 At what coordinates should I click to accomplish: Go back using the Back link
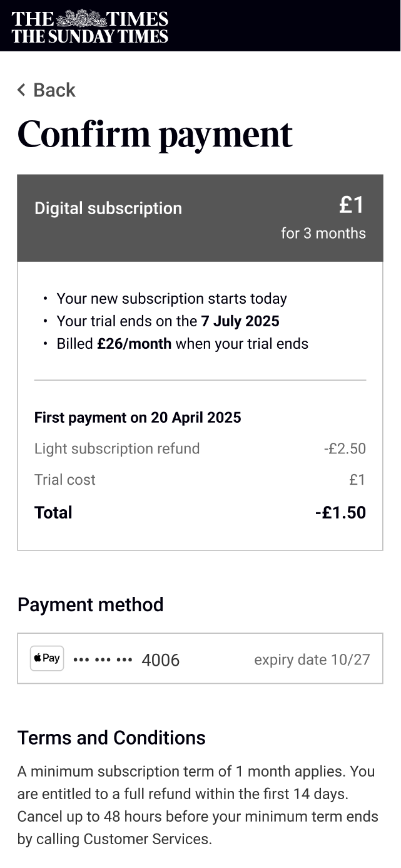pyautogui.click(x=54, y=90)
